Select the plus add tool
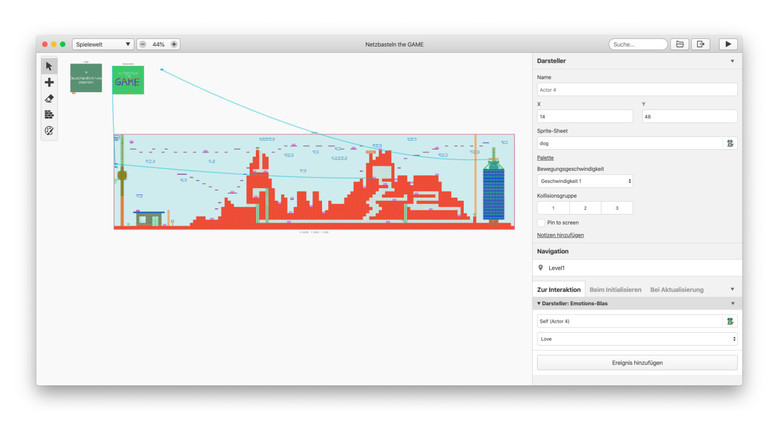The width and height of the screenshot is (768, 432). 49,82
